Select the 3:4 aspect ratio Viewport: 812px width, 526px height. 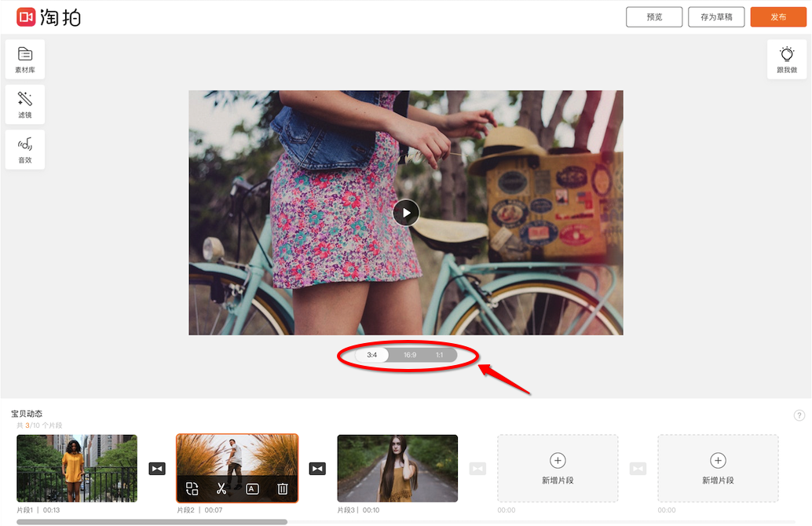372,355
